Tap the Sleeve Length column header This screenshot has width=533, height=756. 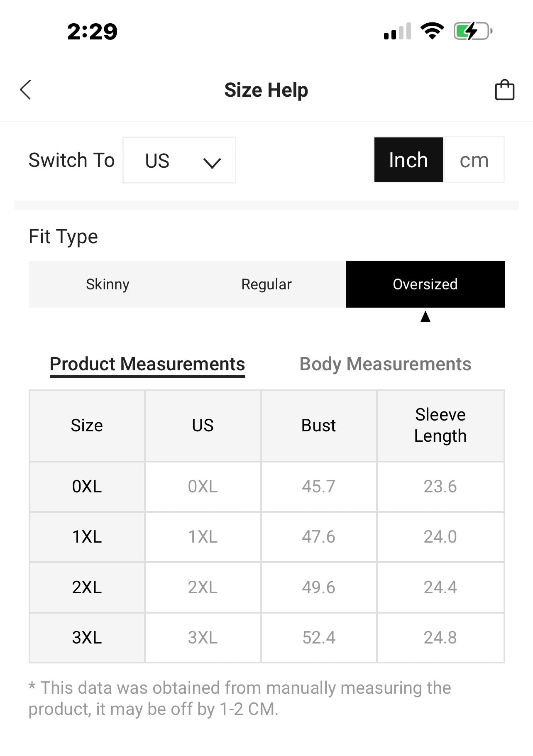[x=440, y=426]
